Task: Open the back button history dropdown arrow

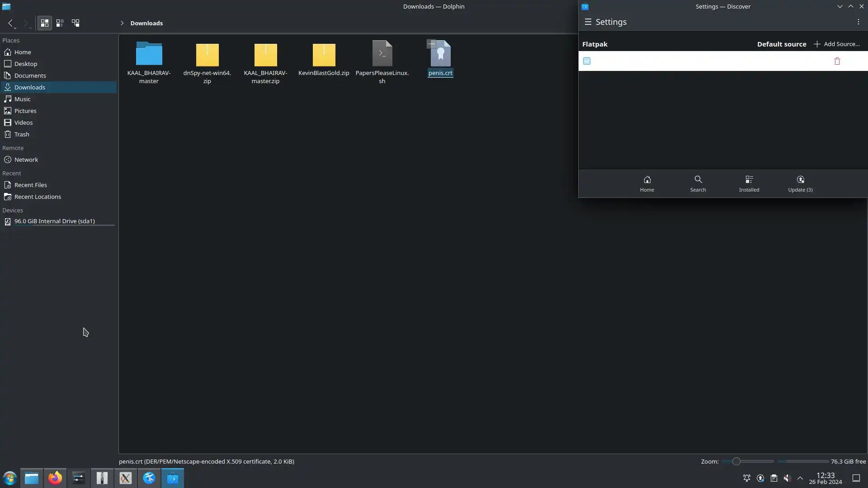Action: [15, 28]
